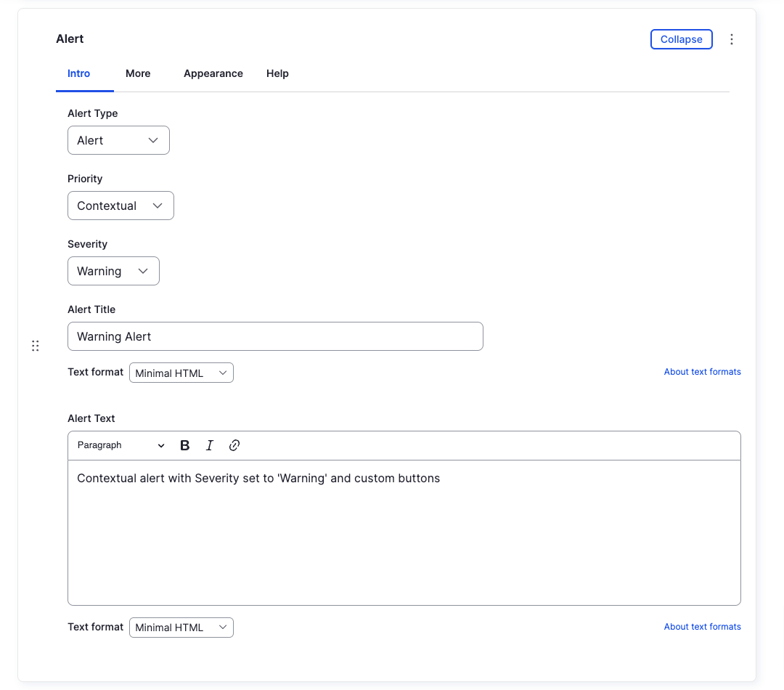The width and height of the screenshot is (784, 690).
Task: Open the Priority dropdown showing Contextual
Action: [x=121, y=206]
